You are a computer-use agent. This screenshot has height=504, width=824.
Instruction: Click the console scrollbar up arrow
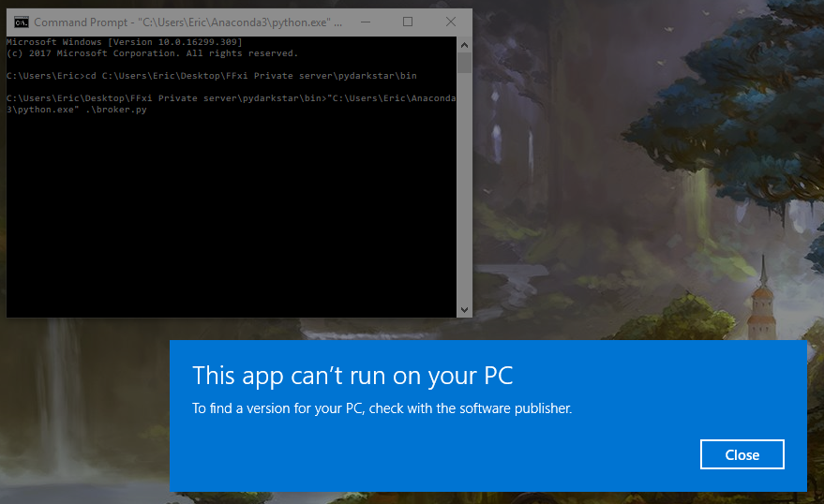[x=464, y=43]
